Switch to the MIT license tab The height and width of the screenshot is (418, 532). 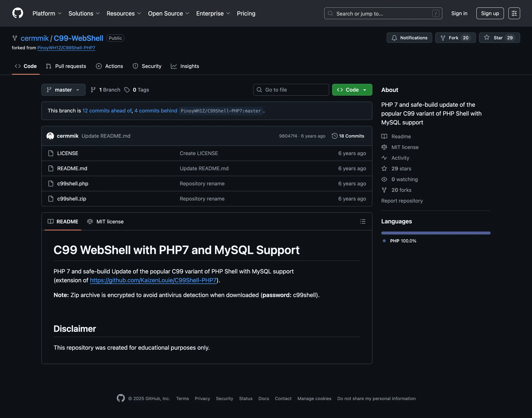coord(105,221)
